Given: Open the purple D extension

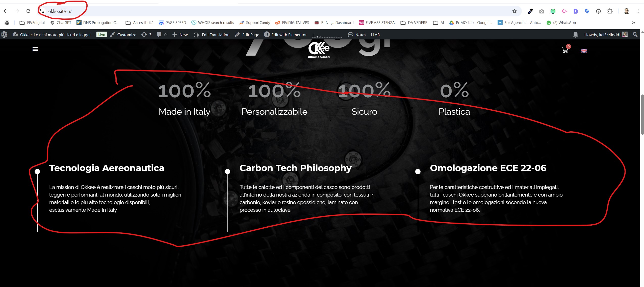Looking at the screenshot, I should click(x=576, y=11).
